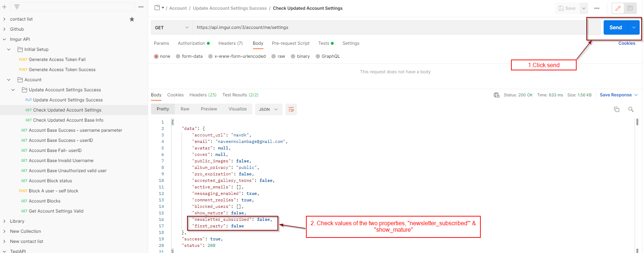Open the Authorization tab
Viewport: 644px width, 253px height.
click(194, 43)
